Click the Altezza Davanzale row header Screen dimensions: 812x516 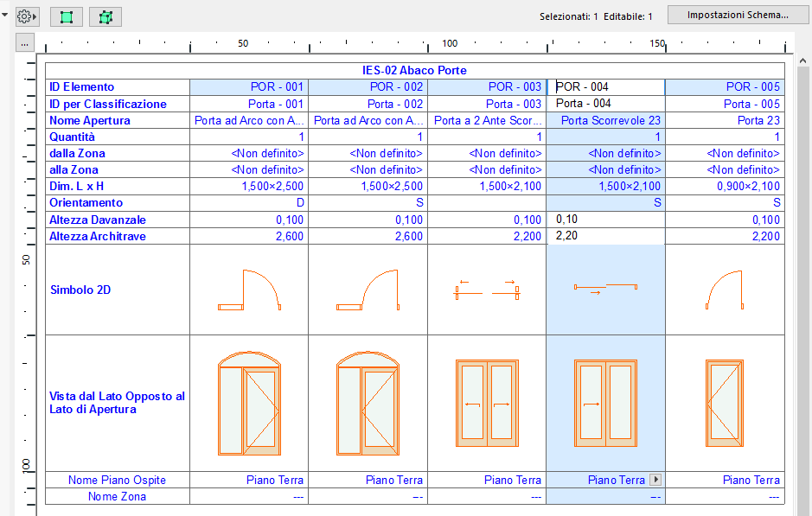pyautogui.click(x=118, y=220)
